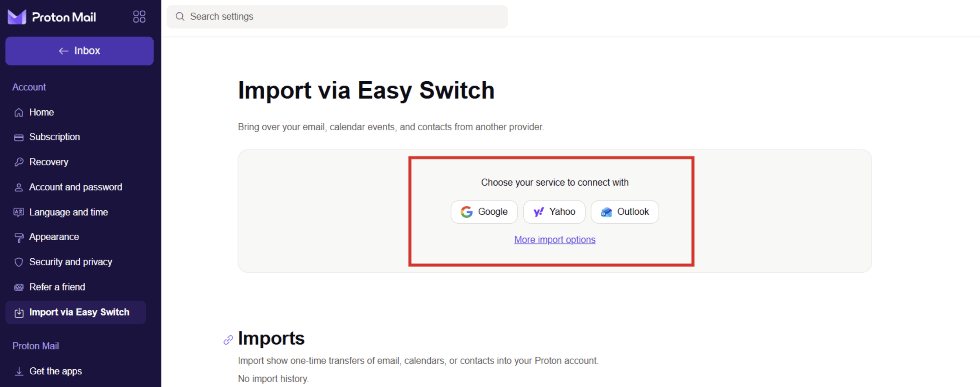Open the Proton apps grid icon
980x387 pixels.
[139, 16]
